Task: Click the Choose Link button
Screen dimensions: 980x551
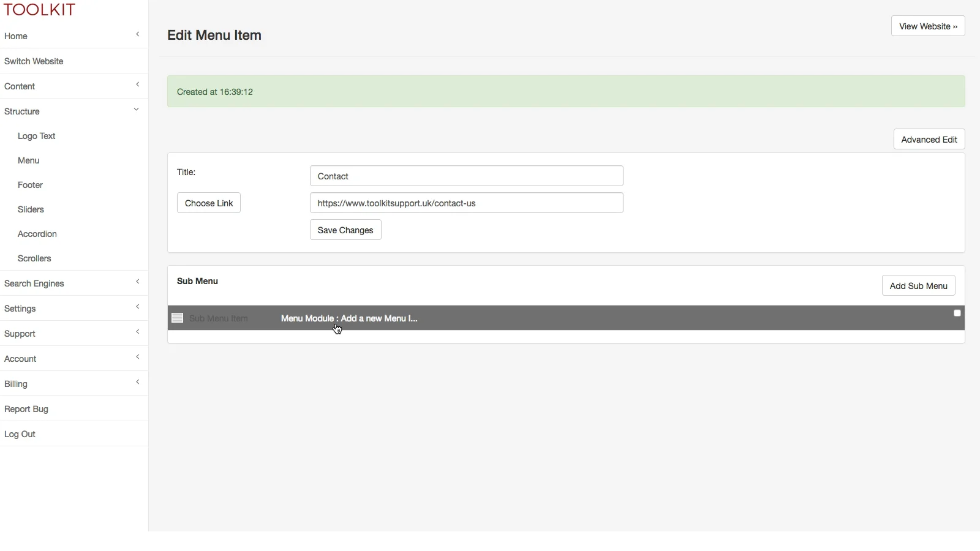Action: point(209,203)
